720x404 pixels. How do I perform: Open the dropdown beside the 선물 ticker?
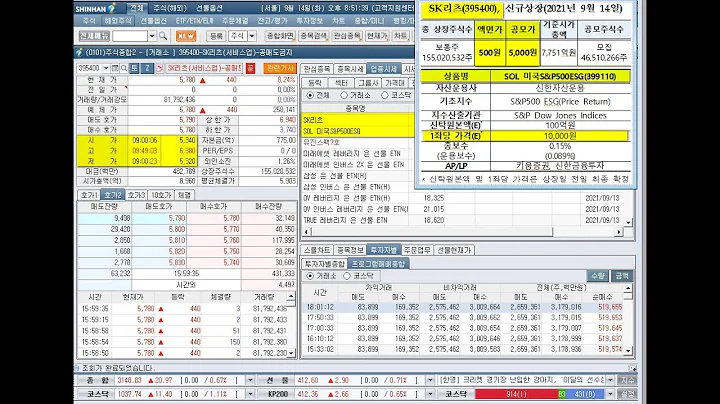point(430,380)
